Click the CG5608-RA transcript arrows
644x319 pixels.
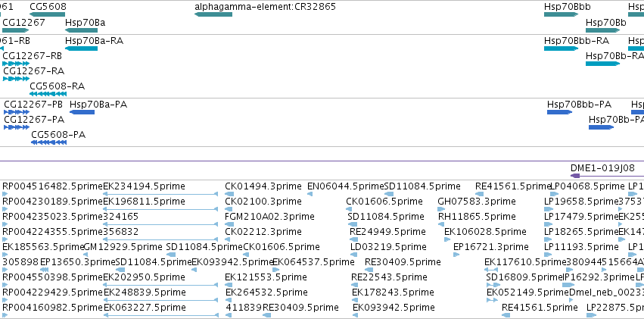tap(48, 94)
